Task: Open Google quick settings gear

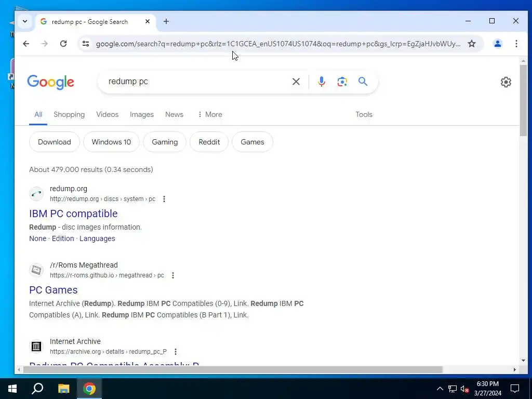Action: click(x=506, y=82)
